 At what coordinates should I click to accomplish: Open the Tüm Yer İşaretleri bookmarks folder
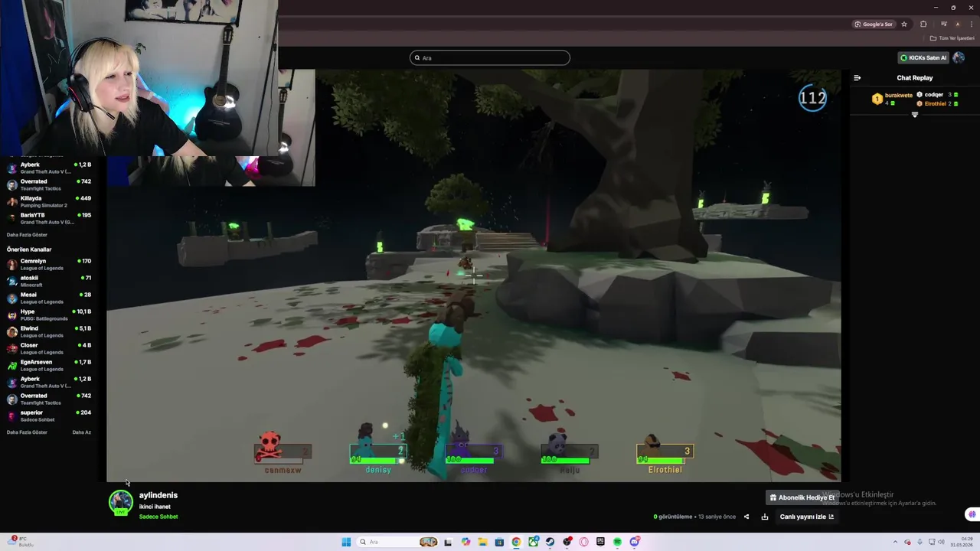click(952, 38)
